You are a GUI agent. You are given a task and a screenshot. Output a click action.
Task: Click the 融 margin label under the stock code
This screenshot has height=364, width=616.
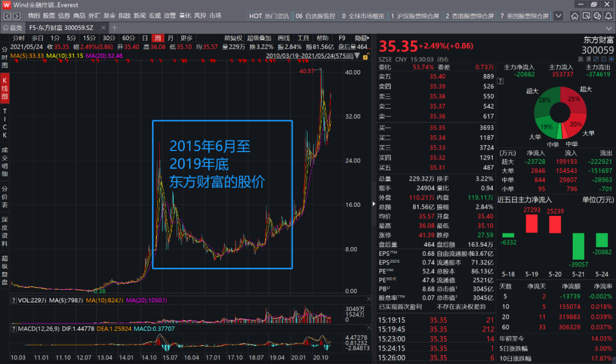click(581, 59)
